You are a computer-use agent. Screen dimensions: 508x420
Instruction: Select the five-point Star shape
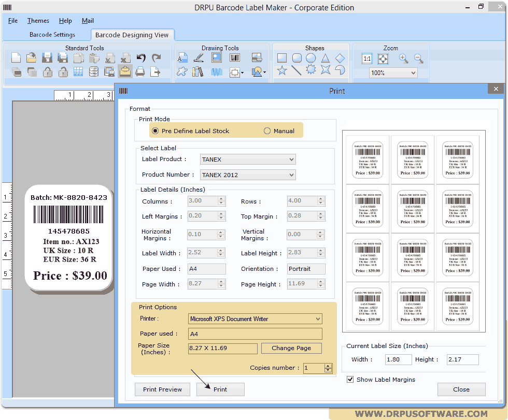[282, 70]
